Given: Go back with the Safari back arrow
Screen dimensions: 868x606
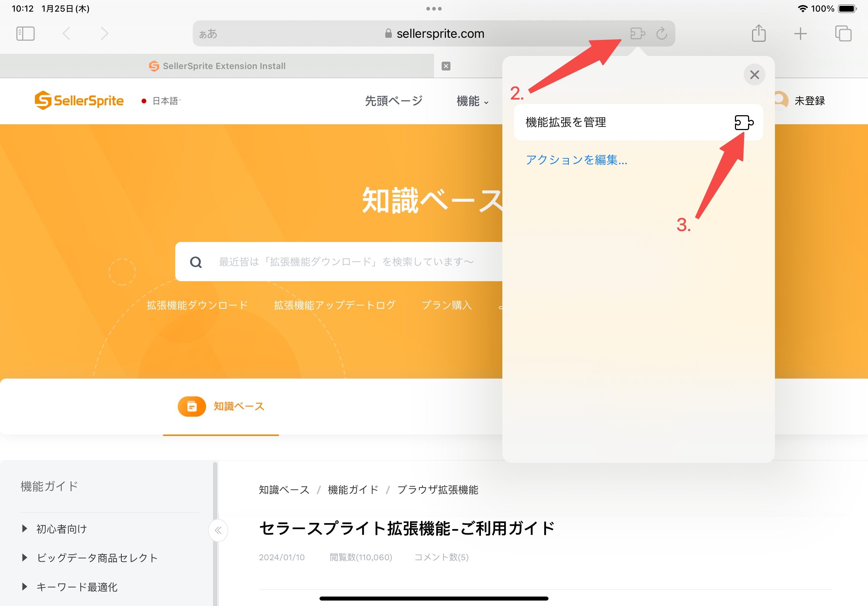Looking at the screenshot, I should point(67,34).
